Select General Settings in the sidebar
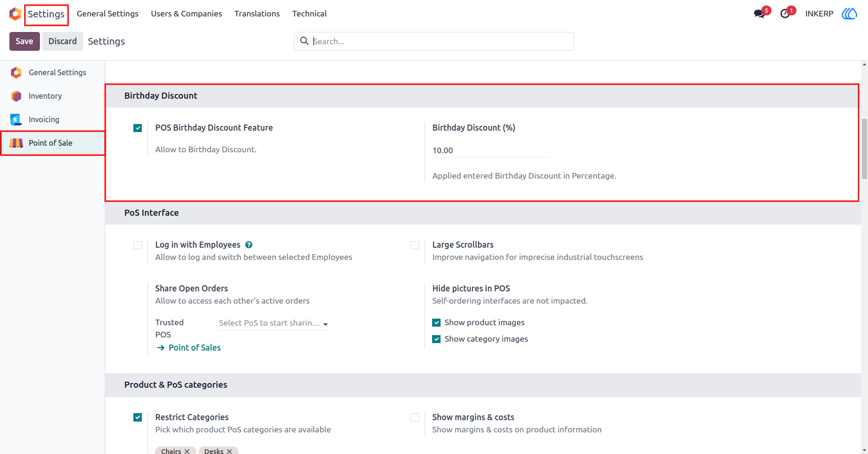 coord(53,72)
